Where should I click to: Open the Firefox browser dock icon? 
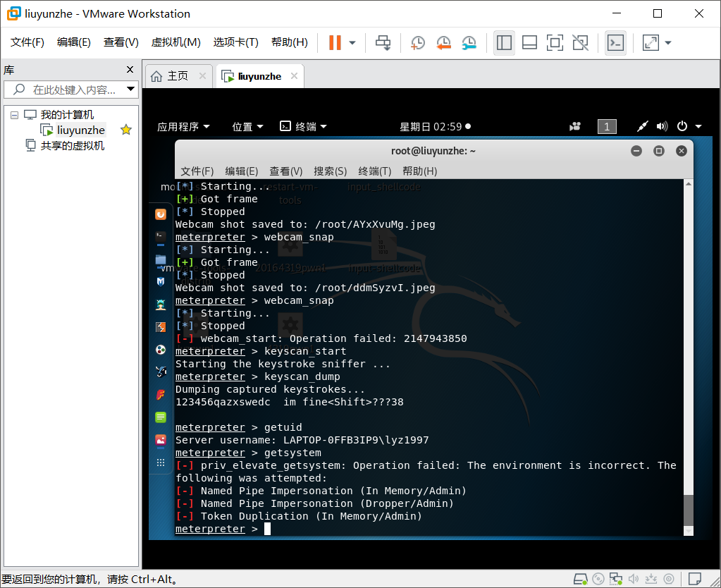161,214
